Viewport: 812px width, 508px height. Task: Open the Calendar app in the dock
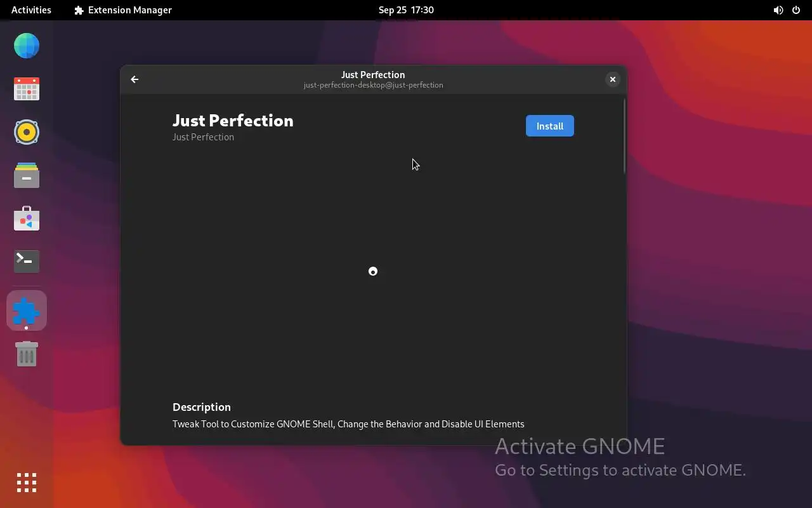27,89
